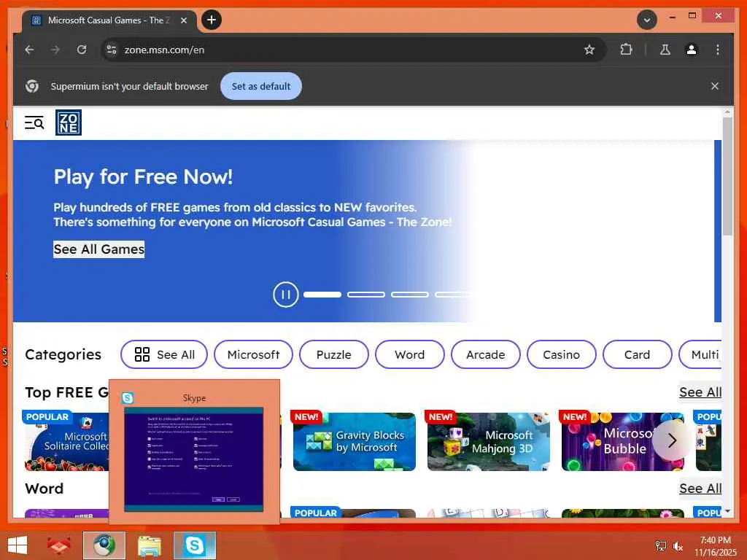This screenshot has height=560, width=747.
Task: Choose the Microsoft category
Action: tap(253, 354)
